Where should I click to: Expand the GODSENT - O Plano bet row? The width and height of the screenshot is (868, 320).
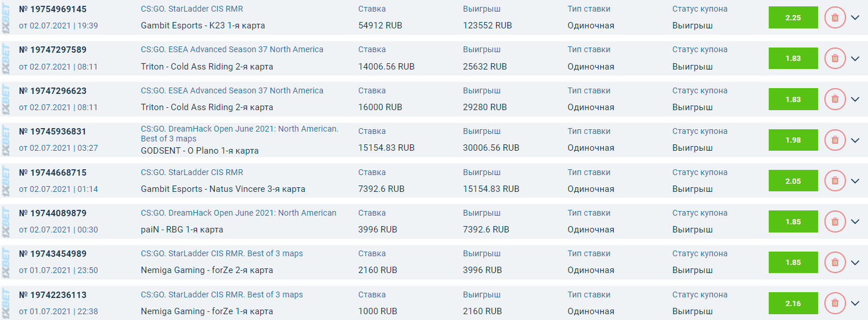(855, 140)
